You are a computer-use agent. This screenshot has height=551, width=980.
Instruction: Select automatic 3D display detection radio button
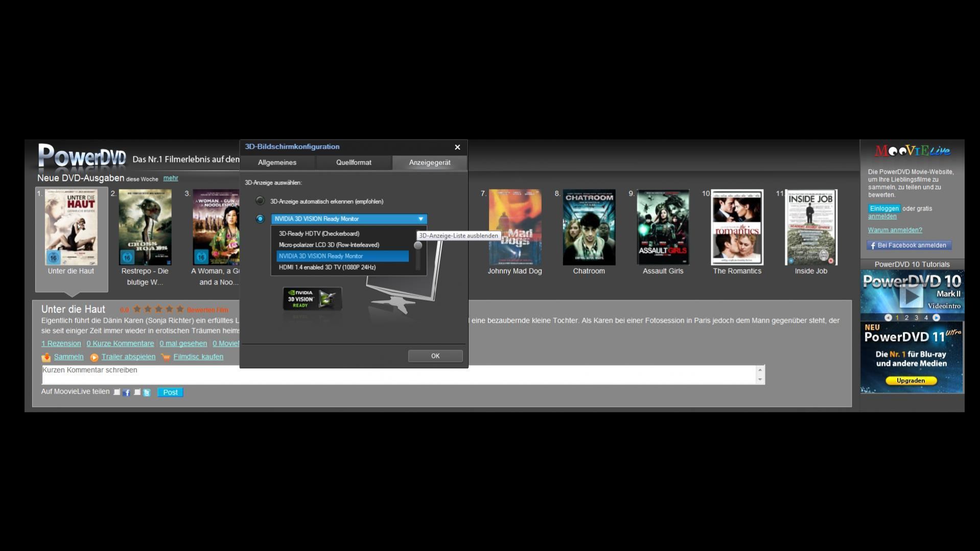pyautogui.click(x=260, y=201)
